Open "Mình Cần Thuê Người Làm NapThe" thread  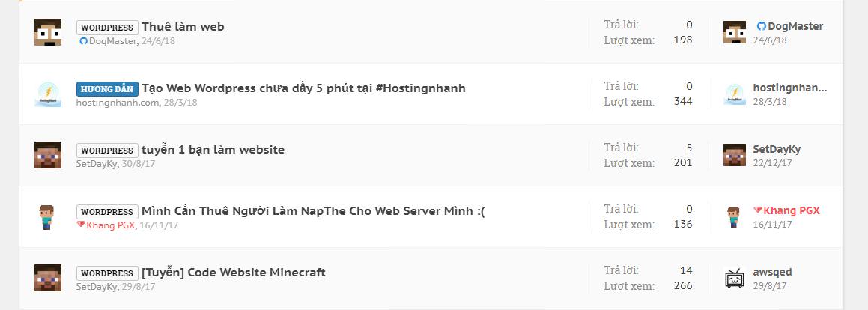[313, 211]
